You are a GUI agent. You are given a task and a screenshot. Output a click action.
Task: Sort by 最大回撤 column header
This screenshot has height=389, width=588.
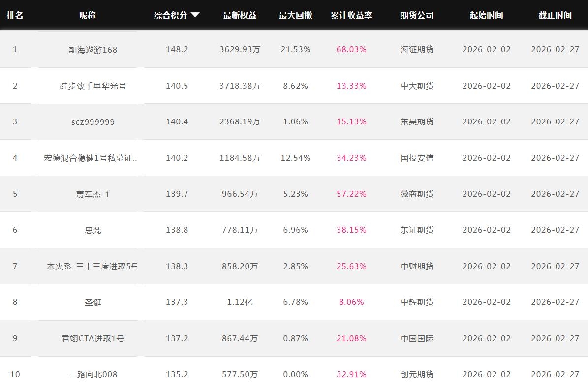pos(295,15)
